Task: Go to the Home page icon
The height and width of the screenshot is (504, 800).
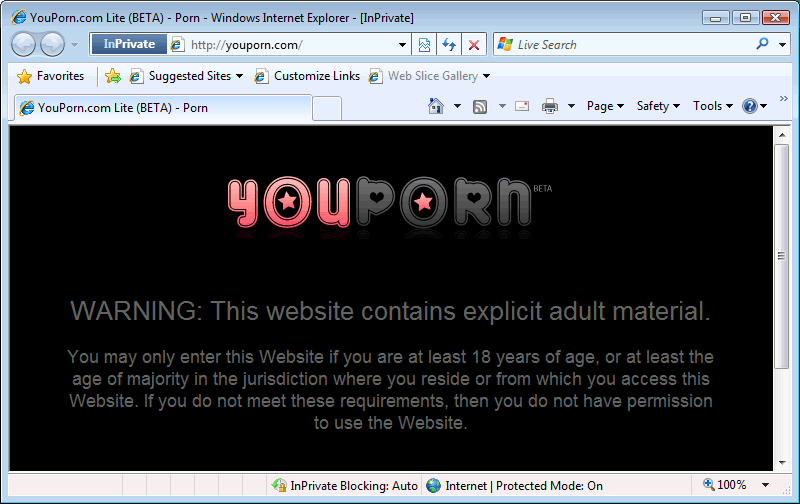Action: click(x=436, y=106)
